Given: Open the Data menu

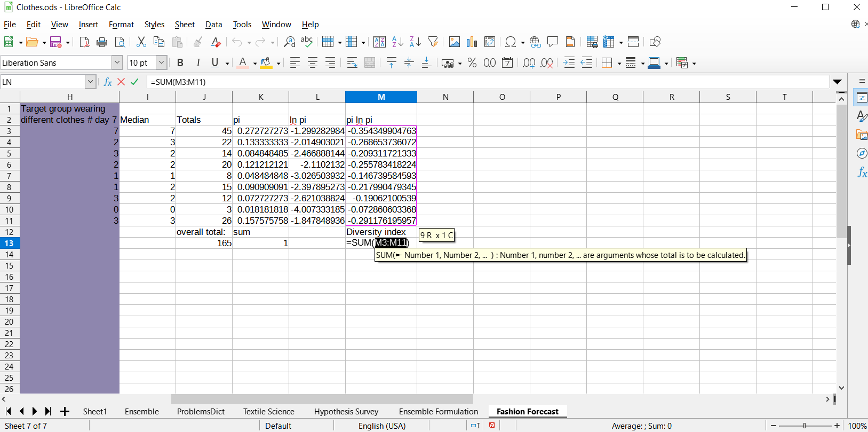Looking at the screenshot, I should 213,25.
